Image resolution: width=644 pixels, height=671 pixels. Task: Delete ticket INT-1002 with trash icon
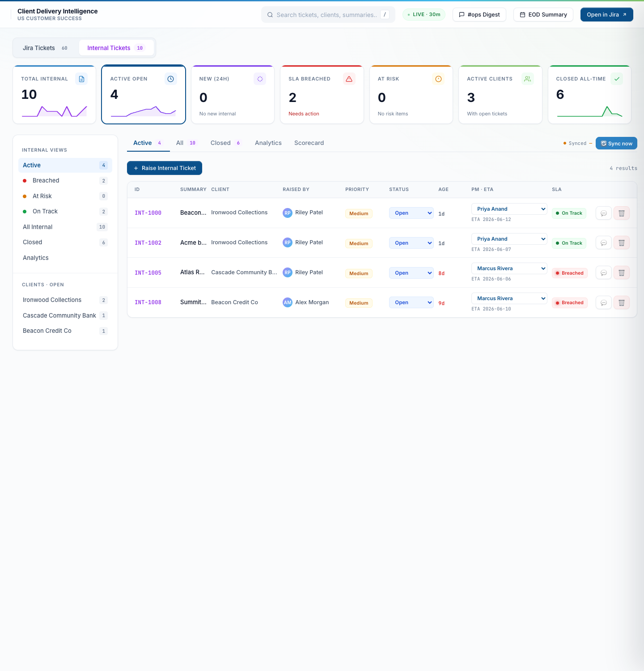[621, 243]
